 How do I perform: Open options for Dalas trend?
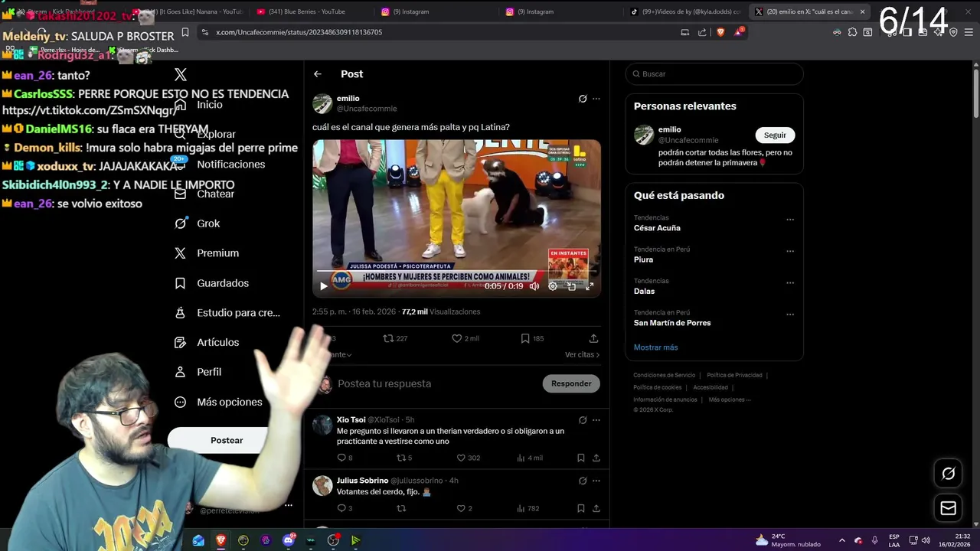[790, 282]
